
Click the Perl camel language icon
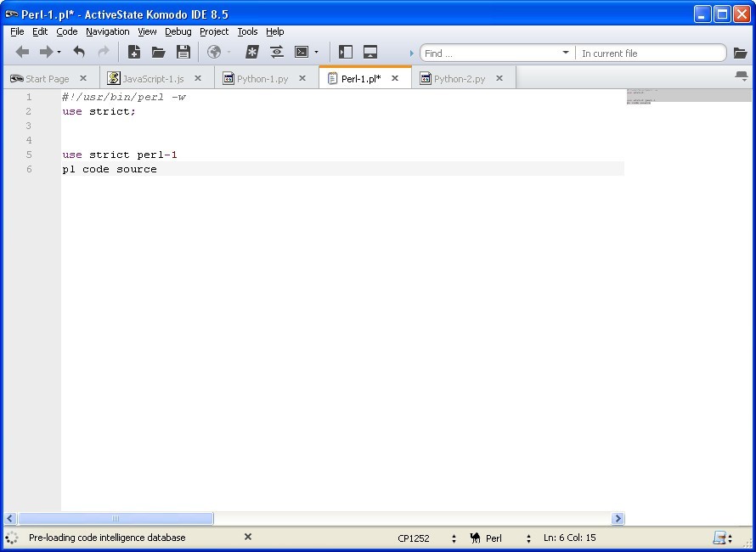coord(476,538)
